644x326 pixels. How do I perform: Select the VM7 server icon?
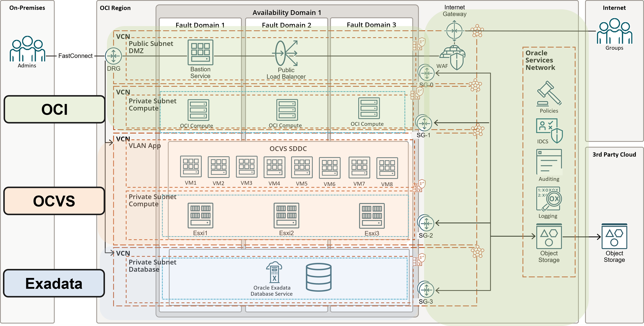pos(360,167)
